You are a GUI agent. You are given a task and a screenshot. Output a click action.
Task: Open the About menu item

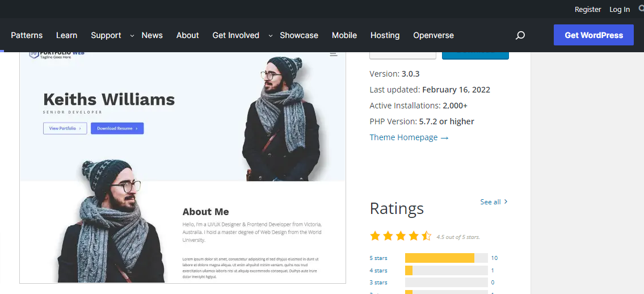pos(188,35)
